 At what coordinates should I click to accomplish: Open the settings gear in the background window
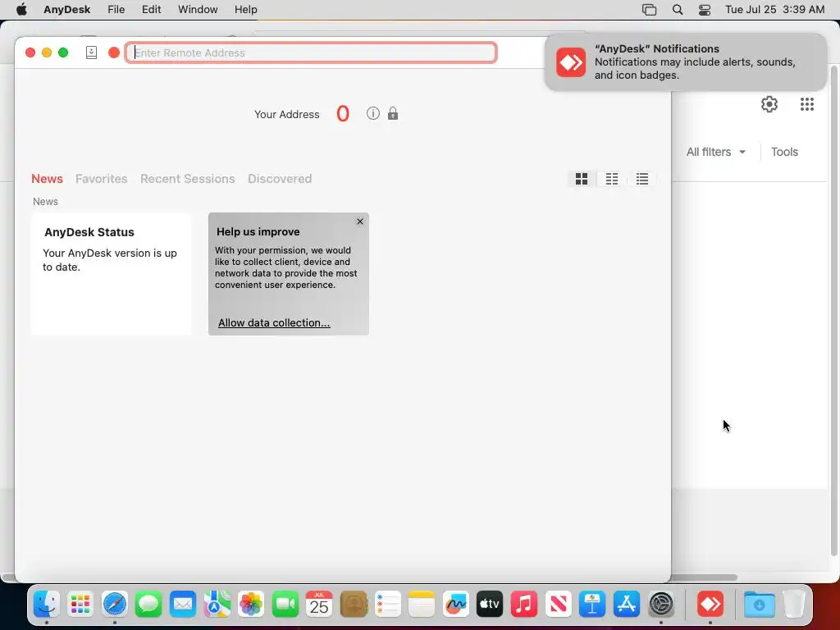pyautogui.click(x=769, y=104)
